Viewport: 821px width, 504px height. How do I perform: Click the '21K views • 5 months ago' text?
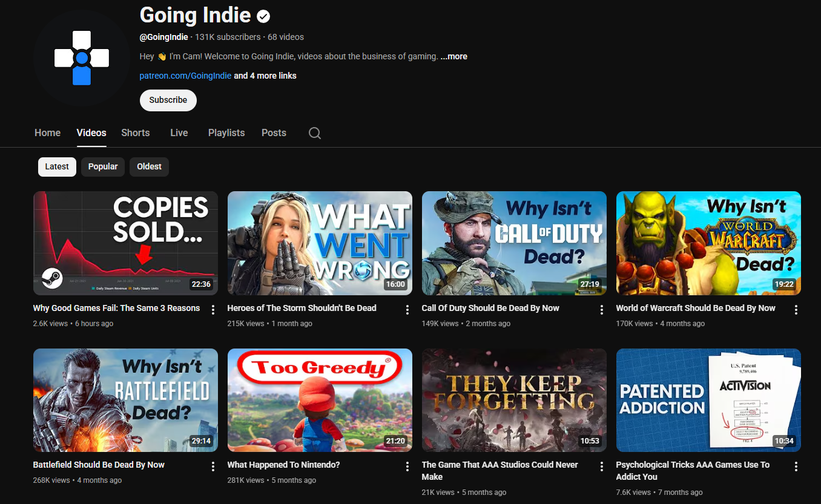pos(464,493)
